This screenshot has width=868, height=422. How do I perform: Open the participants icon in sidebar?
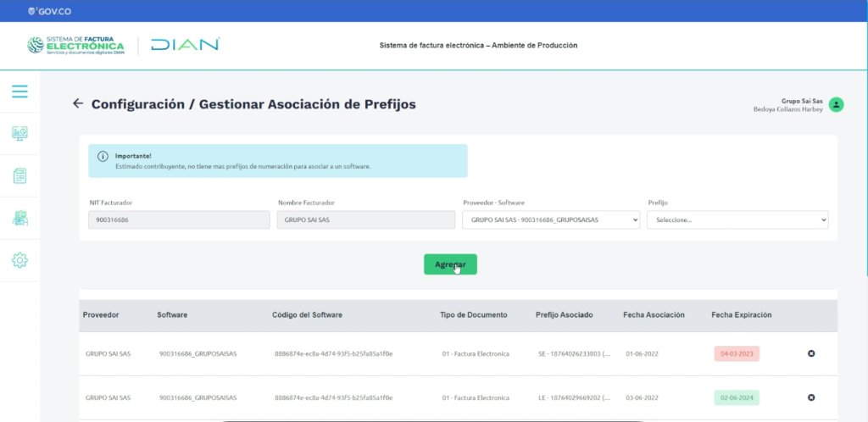point(20,219)
